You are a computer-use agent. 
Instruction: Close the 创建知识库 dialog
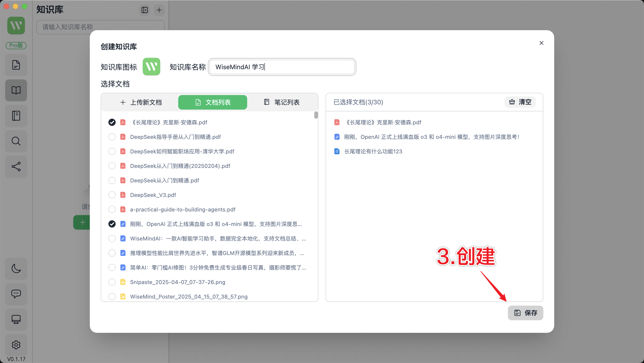(x=541, y=43)
